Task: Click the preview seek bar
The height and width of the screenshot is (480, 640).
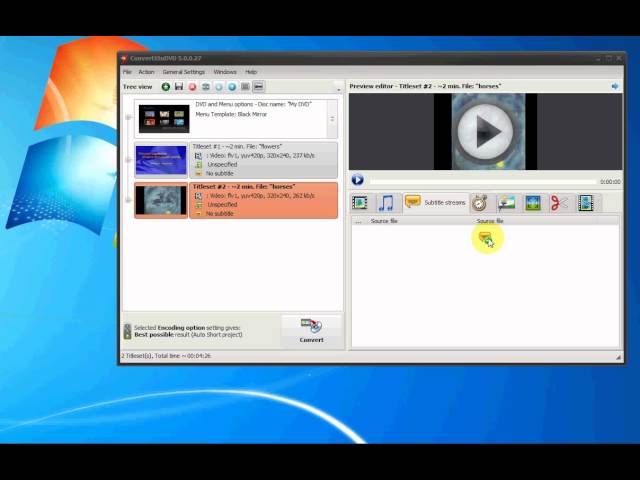Action: click(x=480, y=181)
